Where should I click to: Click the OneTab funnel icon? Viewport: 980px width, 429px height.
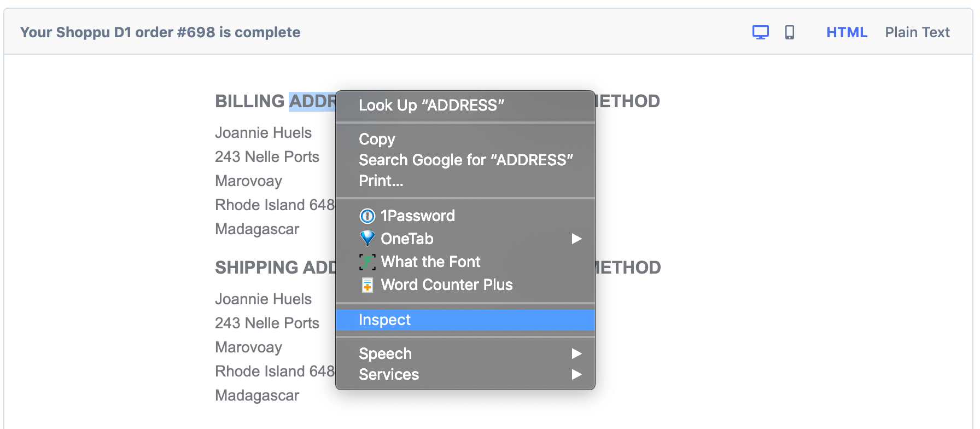367,239
